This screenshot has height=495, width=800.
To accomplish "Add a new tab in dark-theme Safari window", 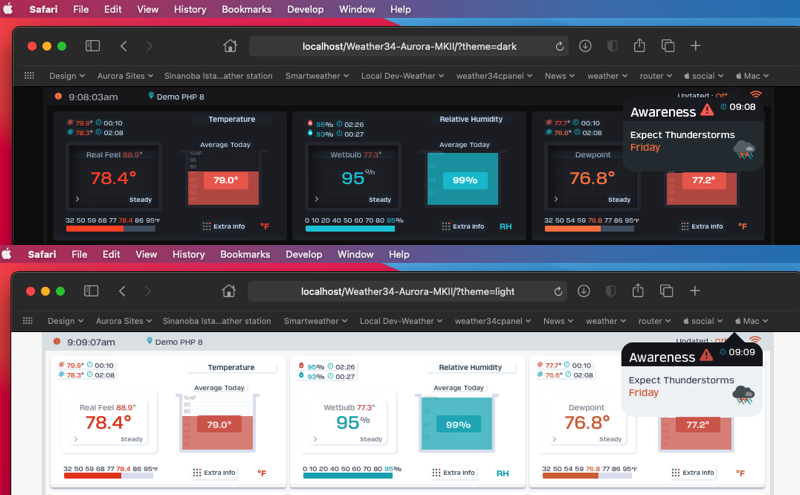I will (695, 46).
